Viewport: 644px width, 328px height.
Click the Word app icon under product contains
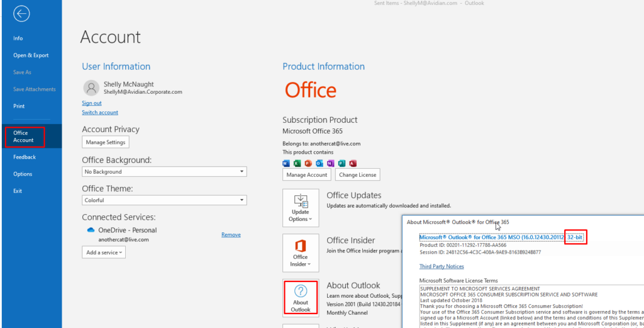pos(286,163)
